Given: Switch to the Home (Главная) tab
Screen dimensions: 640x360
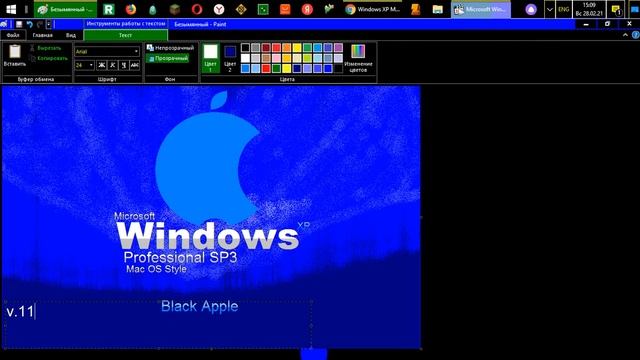Looking at the screenshot, I should coord(42,35).
